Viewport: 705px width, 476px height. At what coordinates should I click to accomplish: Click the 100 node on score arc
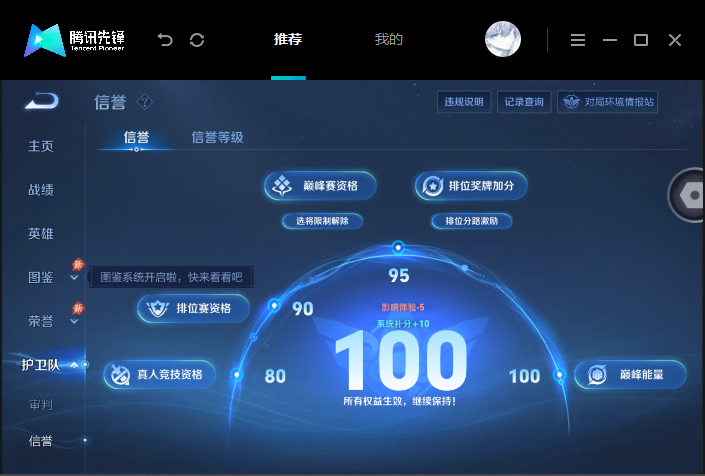click(x=559, y=374)
